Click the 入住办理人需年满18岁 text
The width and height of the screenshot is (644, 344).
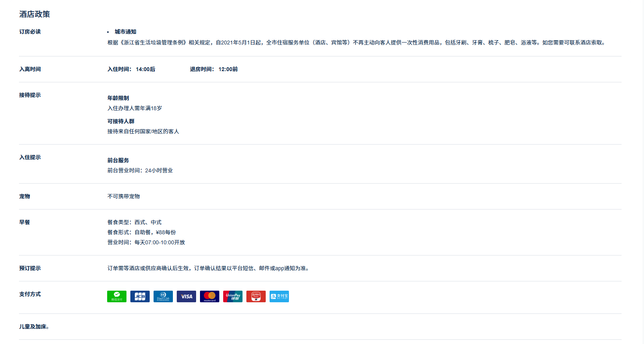click(135, 108)
